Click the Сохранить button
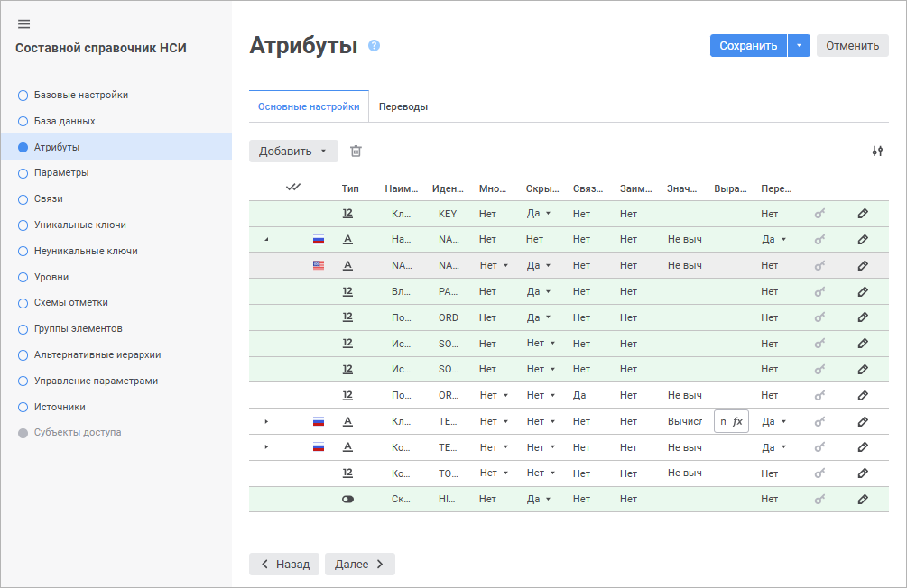Screen dimensions: 907x588 (748, 46)
